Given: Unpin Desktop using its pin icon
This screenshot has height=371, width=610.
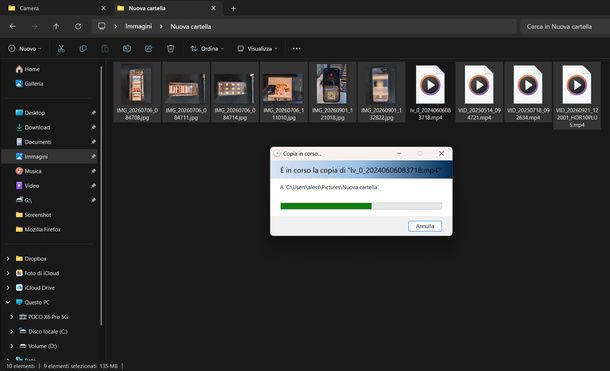Looking at the screenshot, I should [x=93, y=113].
